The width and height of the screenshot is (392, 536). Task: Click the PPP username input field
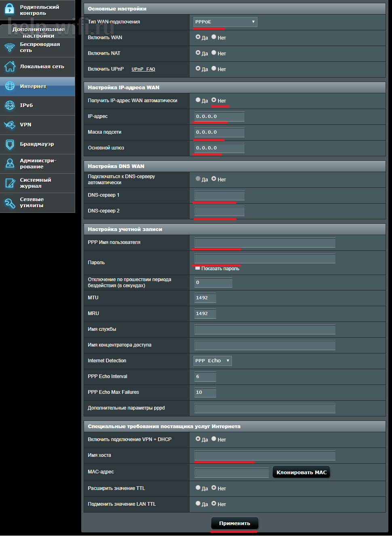(x=265, y=242)
